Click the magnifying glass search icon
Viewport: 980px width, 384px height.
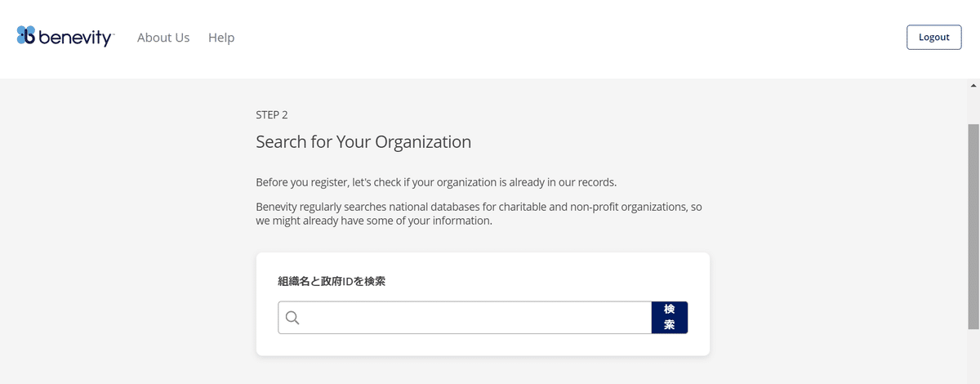pyautogui.click(x=292, y=318)
